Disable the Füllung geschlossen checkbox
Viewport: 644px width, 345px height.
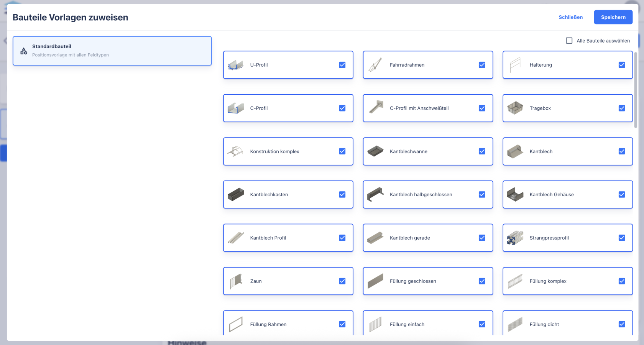point(482,281)
